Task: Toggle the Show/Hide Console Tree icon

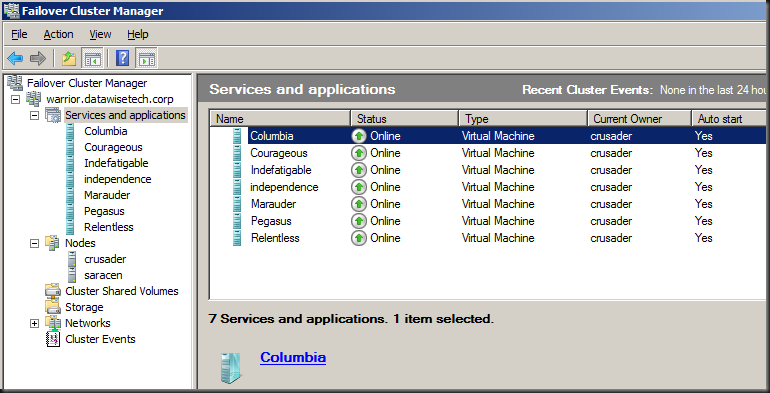Action: [x=92, y=59]
